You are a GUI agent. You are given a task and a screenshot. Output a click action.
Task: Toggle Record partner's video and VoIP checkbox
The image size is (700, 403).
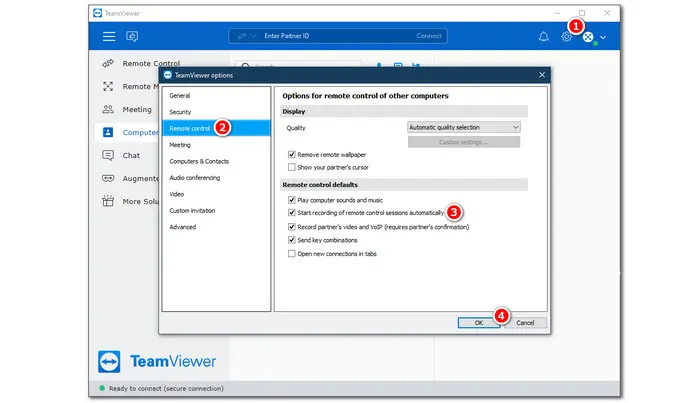[x=292, y=227]
